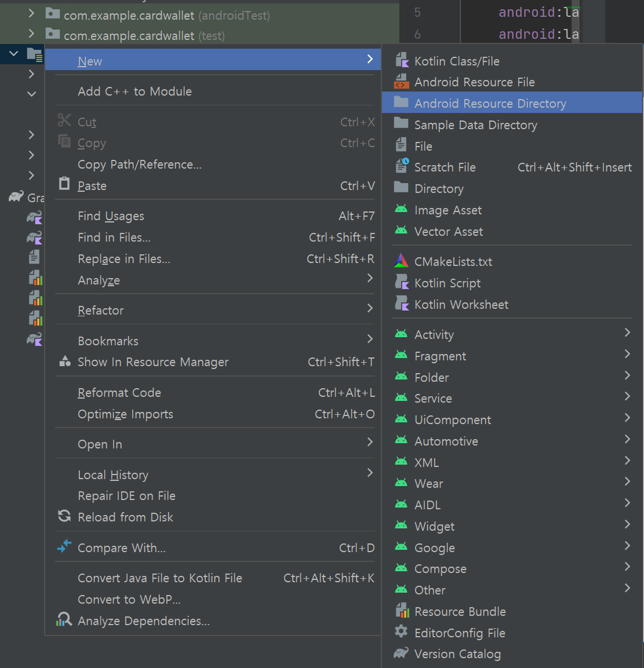The width and height of the screenshot is (644, 668).
Task: Click the Compare With arrows icon
Action: pos(64,546)
